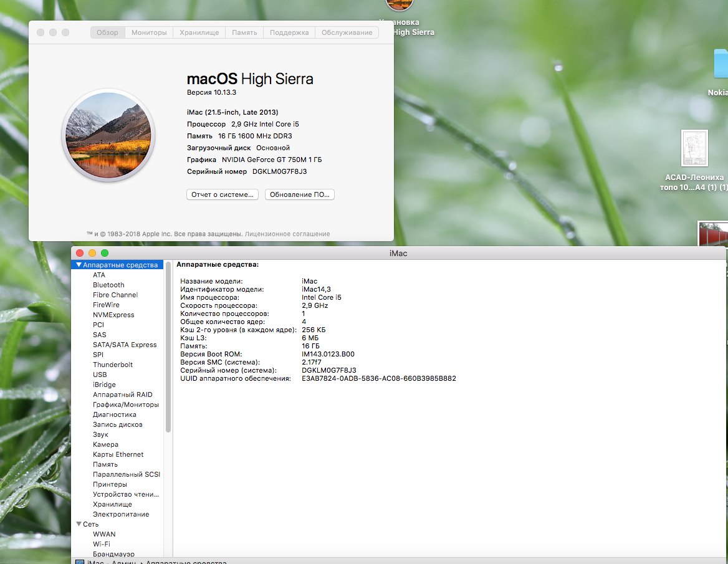Click the Boot ROM version IM143.0123.B00

click(328, 354)
